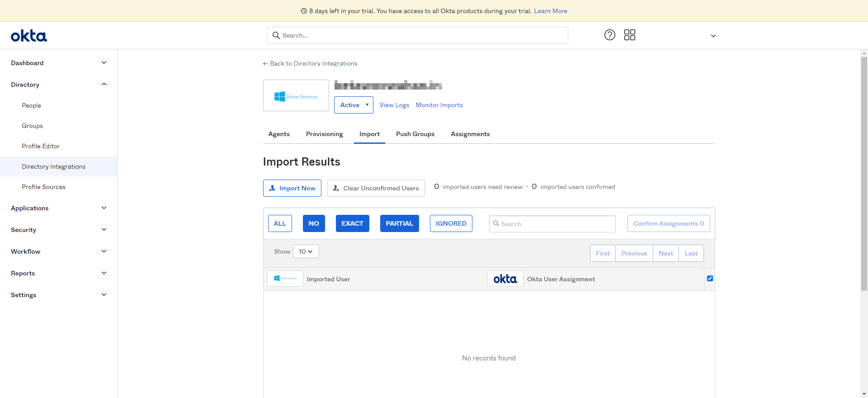Viewport: 868px width, 398px height.
Task: Expand the Applications sidebar section
Action: (59, 208)
